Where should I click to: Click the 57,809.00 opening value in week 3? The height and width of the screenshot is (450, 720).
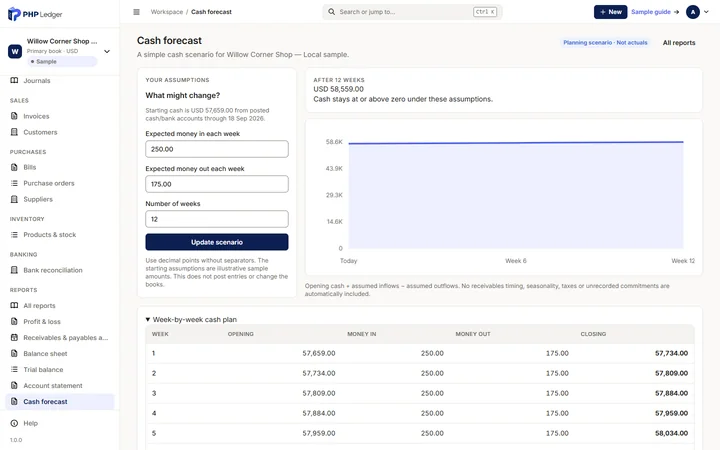(x=319, y=393)
